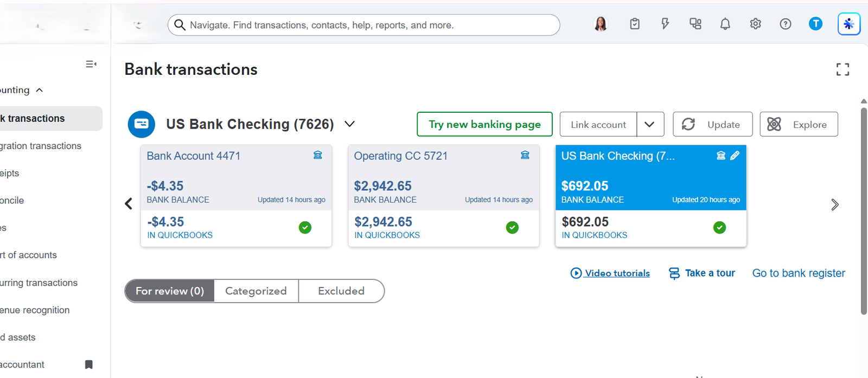Open the user profile avatar photo
868x378 pixels.
[601, 24]
